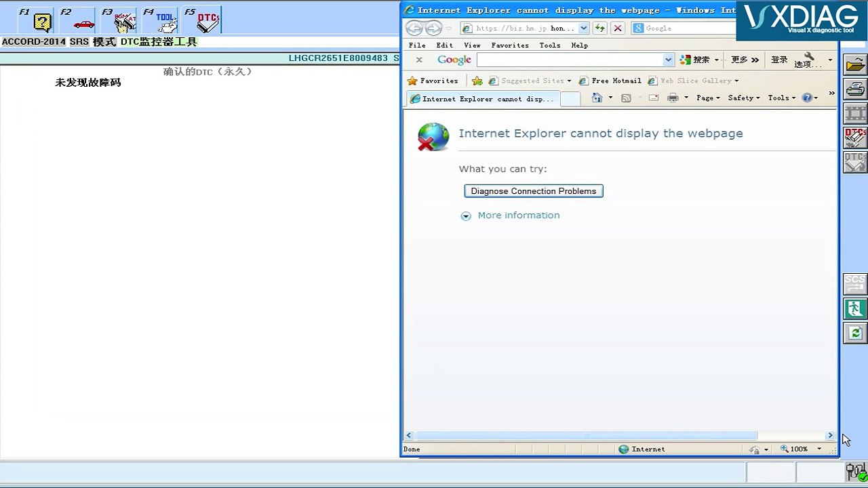Click the IE address bar URL field
Viewport: 868px width, 488px height.
(519, 28)
